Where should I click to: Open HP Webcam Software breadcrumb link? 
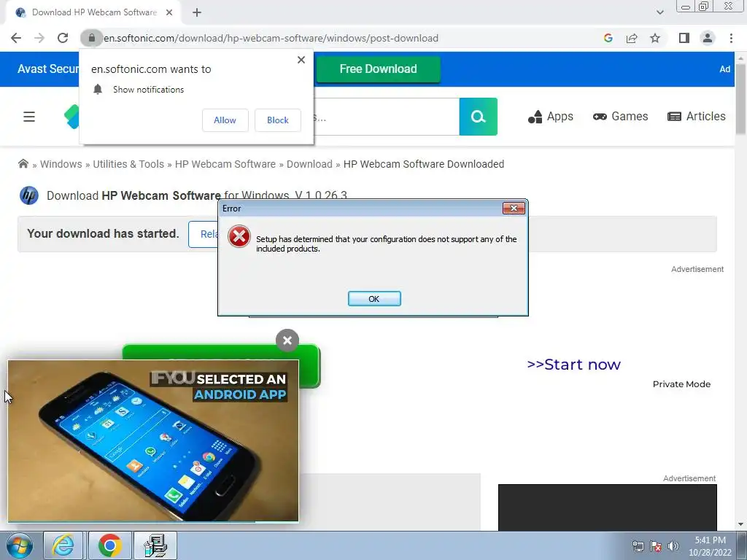coord(225,164)
